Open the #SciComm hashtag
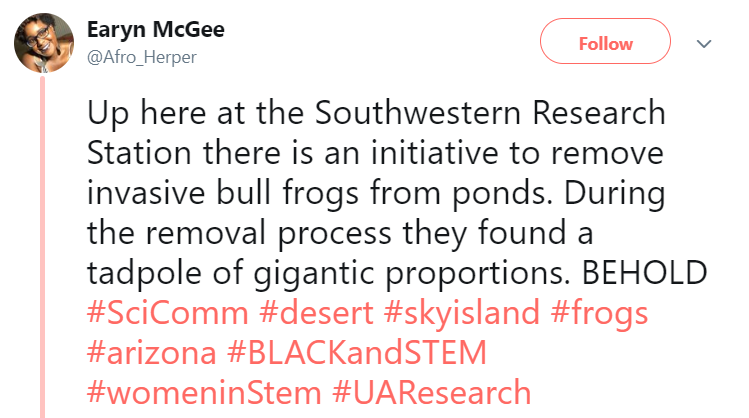Viewport: 749px width, 418px height. coord(167,313)
